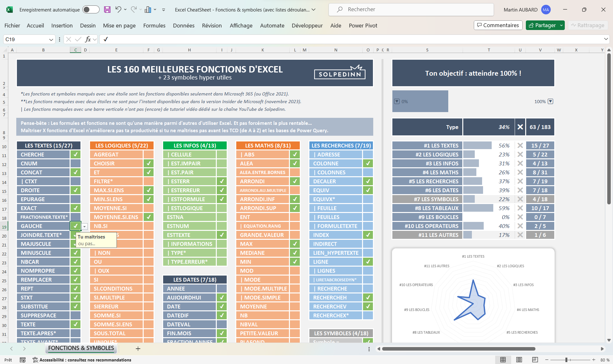613x364 pixels.
Task: Redo the last action
Action: tap(133, 10)
